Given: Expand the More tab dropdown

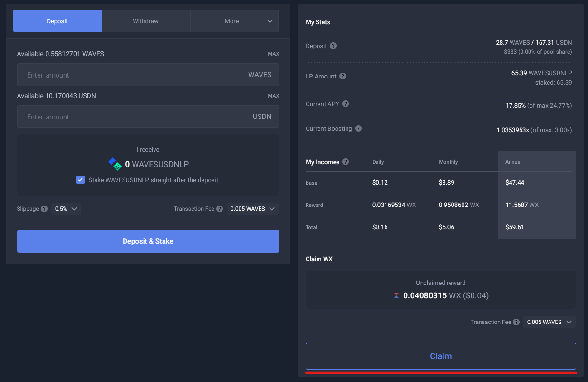Looking at the screenshot, I should 234,21.
